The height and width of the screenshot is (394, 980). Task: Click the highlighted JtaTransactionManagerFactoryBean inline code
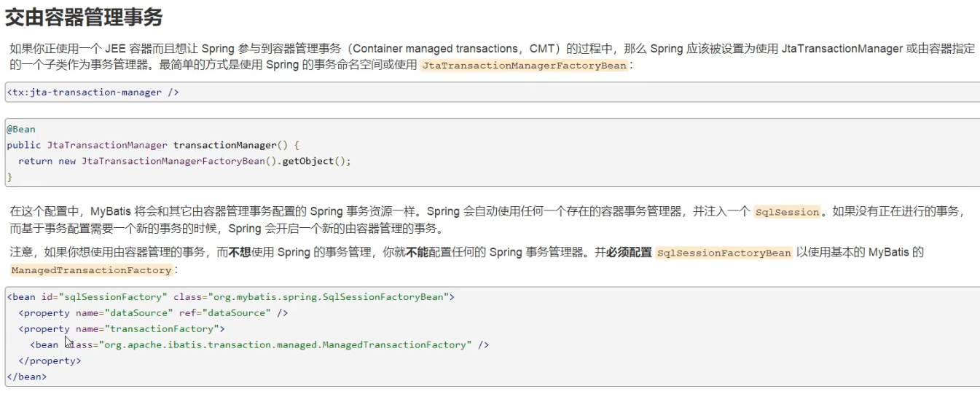(x=523, y=66)
